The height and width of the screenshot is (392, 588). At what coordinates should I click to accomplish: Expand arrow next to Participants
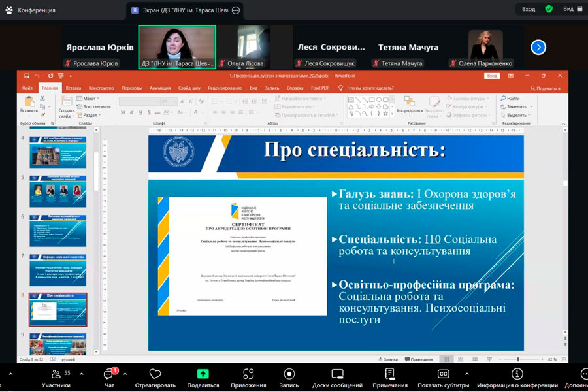[82, 374]
